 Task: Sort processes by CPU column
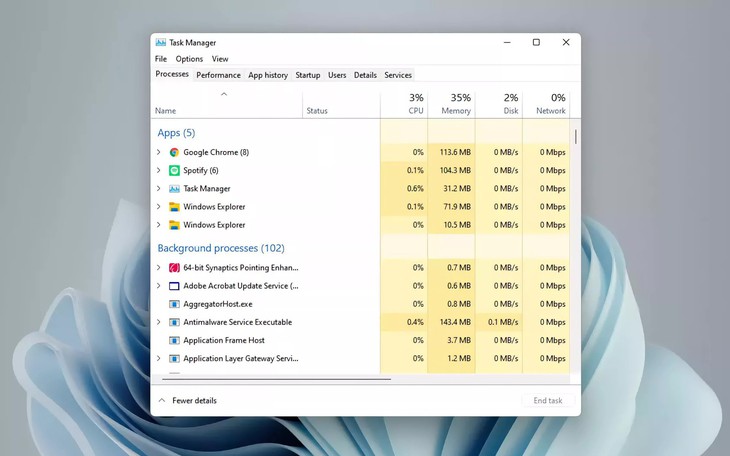click(404, 104)
